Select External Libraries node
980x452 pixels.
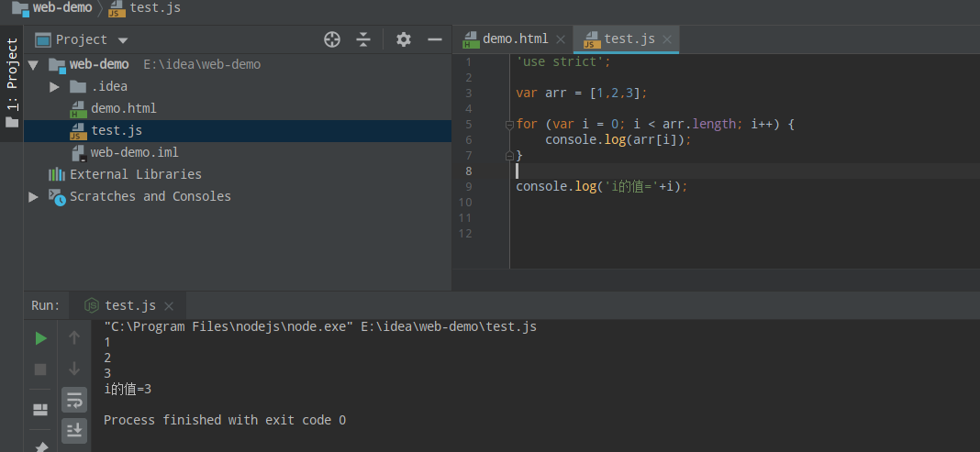coord(136,174)
